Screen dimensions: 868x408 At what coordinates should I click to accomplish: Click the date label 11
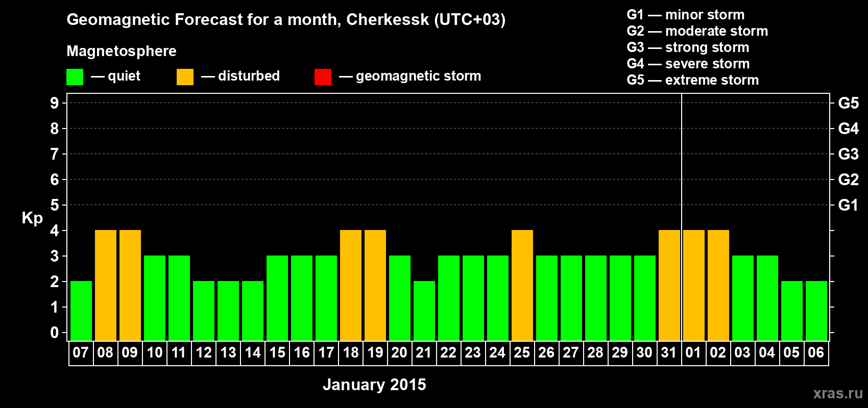click(x=179, y=352)
